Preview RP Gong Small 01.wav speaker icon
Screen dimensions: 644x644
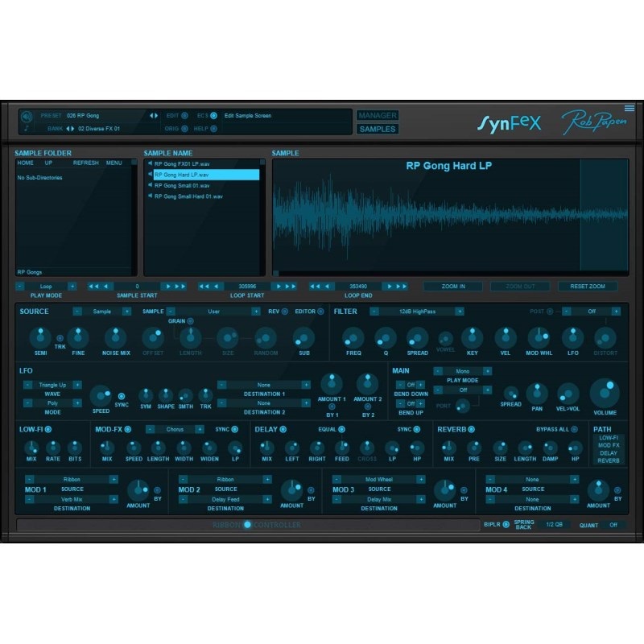pos(150,185)
